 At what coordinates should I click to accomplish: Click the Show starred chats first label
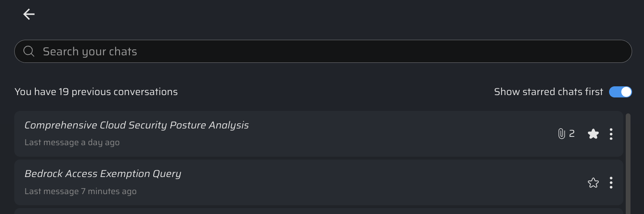click(x=548, y=92)
